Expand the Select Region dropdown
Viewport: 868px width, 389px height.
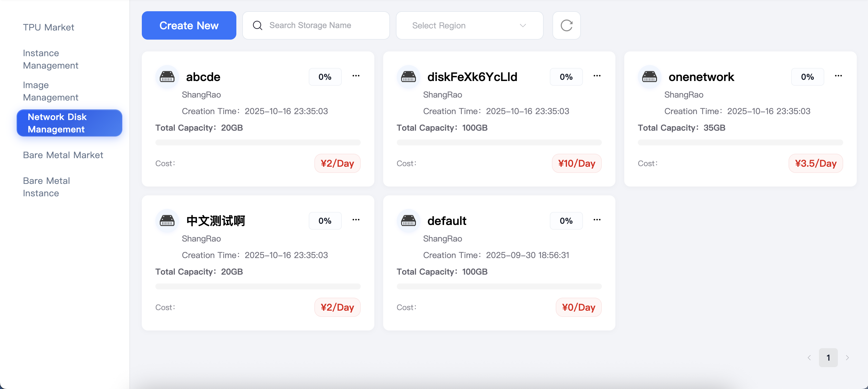[x=469, y=25]
